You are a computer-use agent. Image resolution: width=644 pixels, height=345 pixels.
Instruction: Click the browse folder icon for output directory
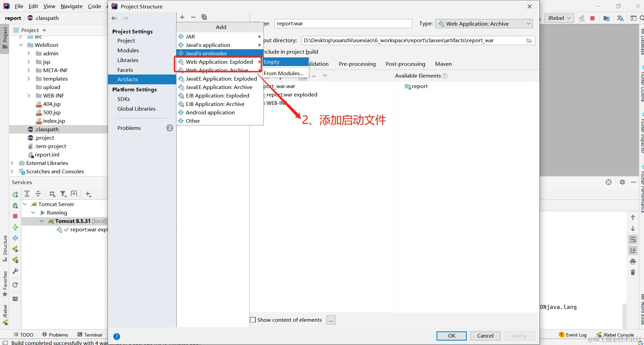pyautogui.click(x=529, y=41)
